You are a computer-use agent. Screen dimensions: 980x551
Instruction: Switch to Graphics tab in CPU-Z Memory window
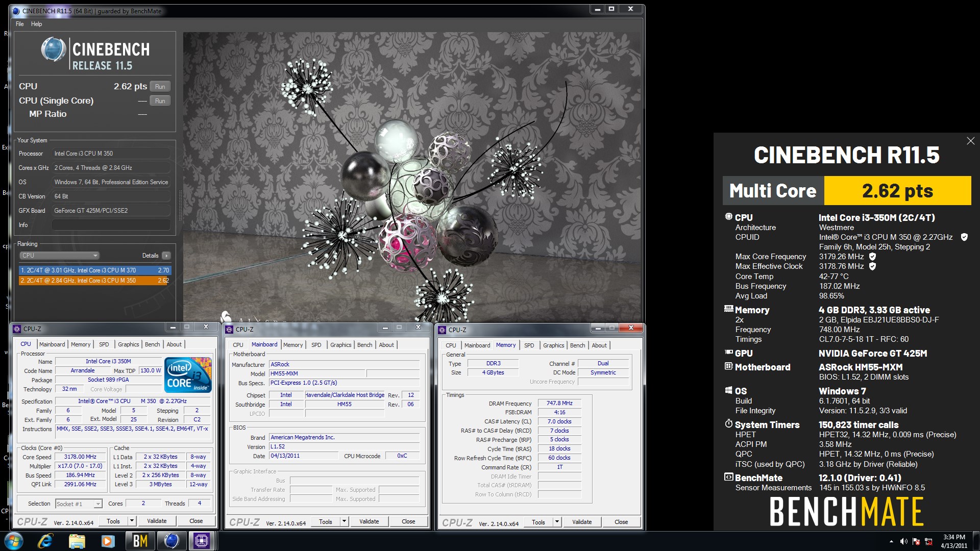coord(553,345)
